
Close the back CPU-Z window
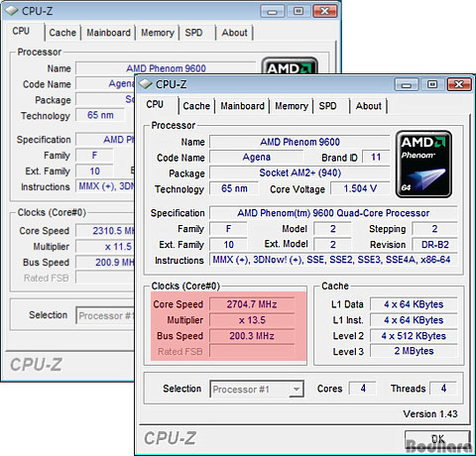tap(325, 12)
